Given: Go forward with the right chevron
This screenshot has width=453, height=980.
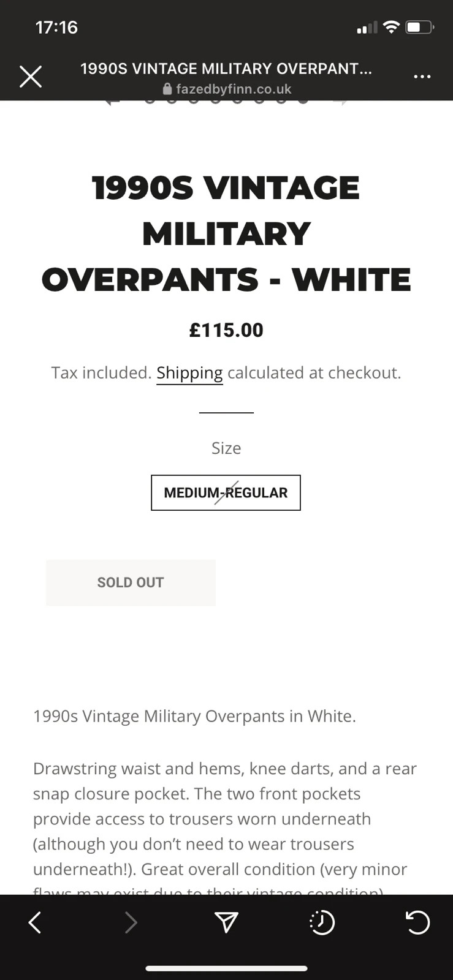Looking at the screenshot, I should (x=131, y=922).
